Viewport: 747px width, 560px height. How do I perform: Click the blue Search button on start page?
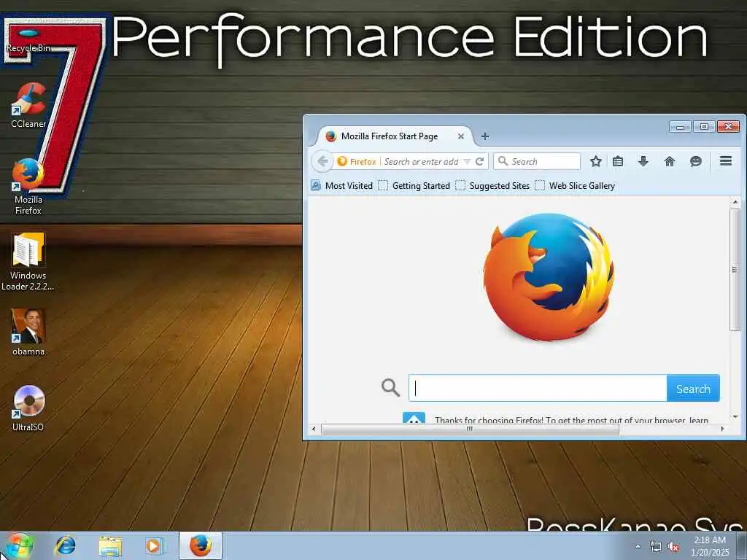click(693, 389)
